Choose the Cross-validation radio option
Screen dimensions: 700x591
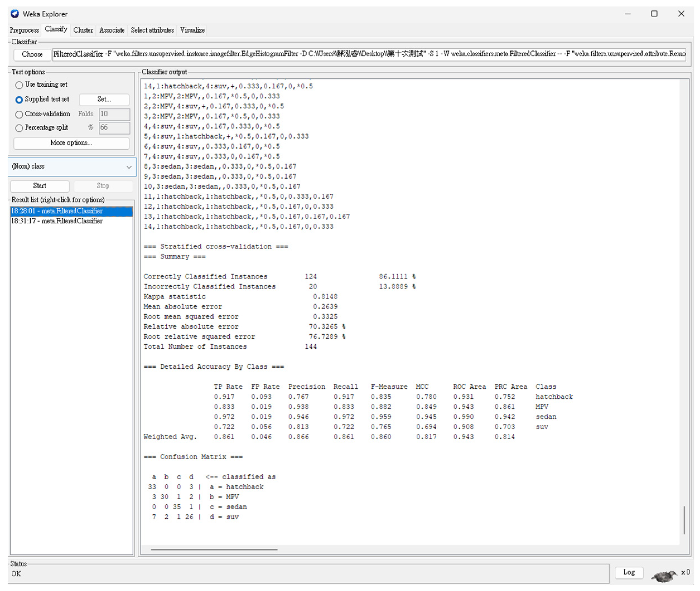tap(19, 114)
